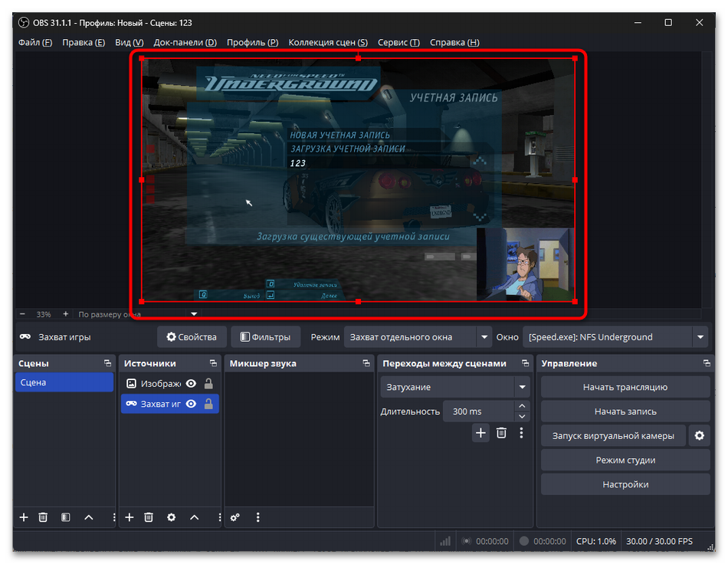Open the Справка menu
Viewport: 728px width, 564px height.
coord(454,42)
